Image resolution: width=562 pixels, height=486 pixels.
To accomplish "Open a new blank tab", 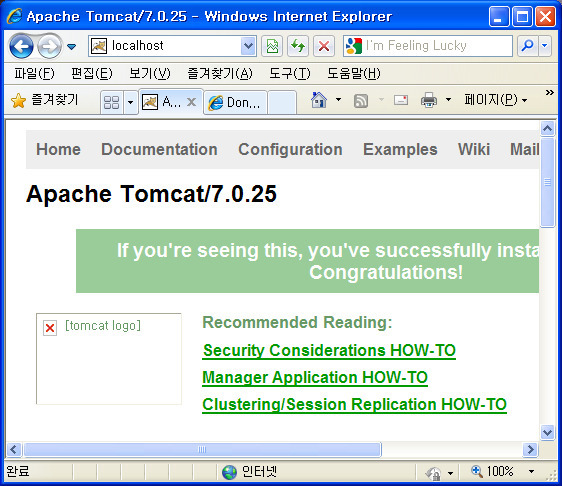I will pos(282,103).
